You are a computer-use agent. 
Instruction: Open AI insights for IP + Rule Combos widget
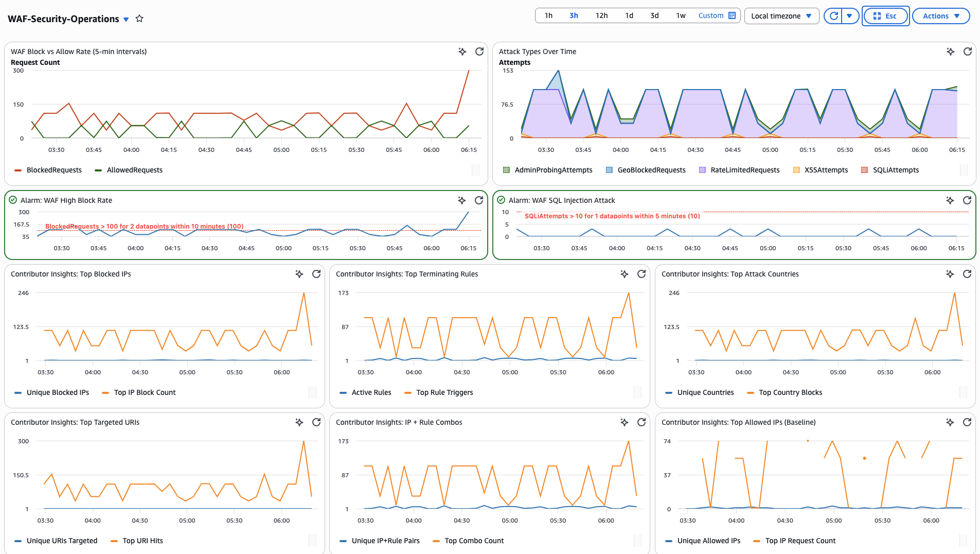click(x=625, y=422)
